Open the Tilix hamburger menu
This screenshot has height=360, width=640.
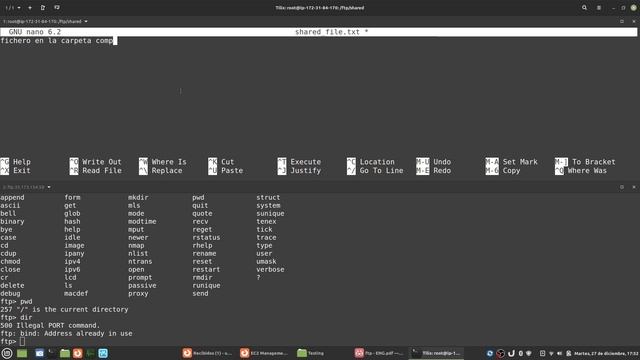tap(599, 7)
